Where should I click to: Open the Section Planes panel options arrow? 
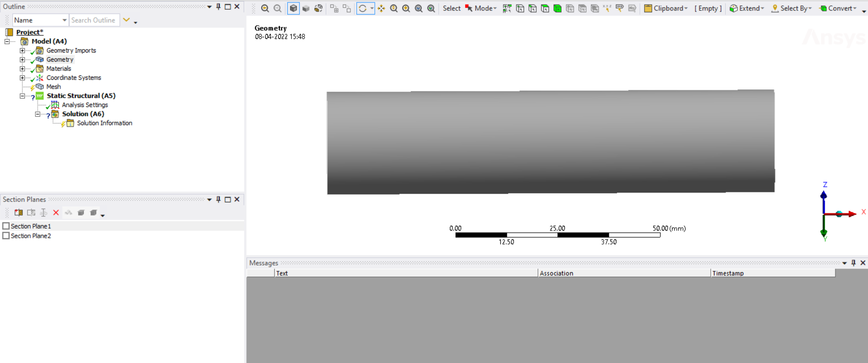point(209,200)
